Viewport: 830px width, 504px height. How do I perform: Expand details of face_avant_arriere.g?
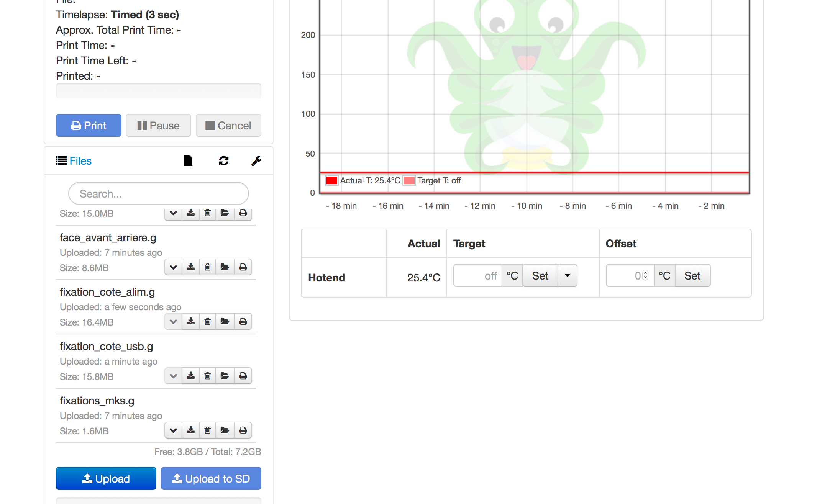[173, 267]
